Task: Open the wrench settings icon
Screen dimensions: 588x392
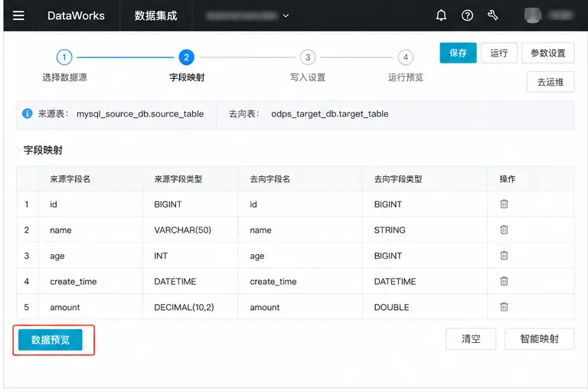Action: pyautogui.click(x=493, y=15)
